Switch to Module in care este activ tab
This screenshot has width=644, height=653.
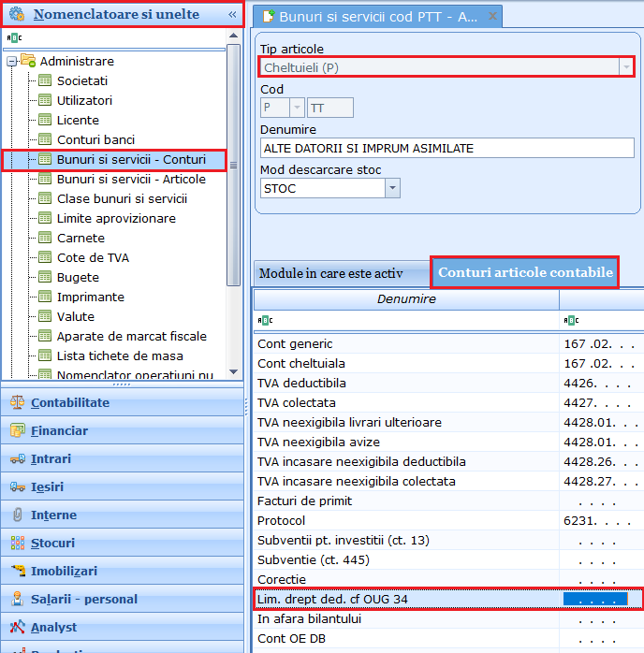click(x=330, y=273)
